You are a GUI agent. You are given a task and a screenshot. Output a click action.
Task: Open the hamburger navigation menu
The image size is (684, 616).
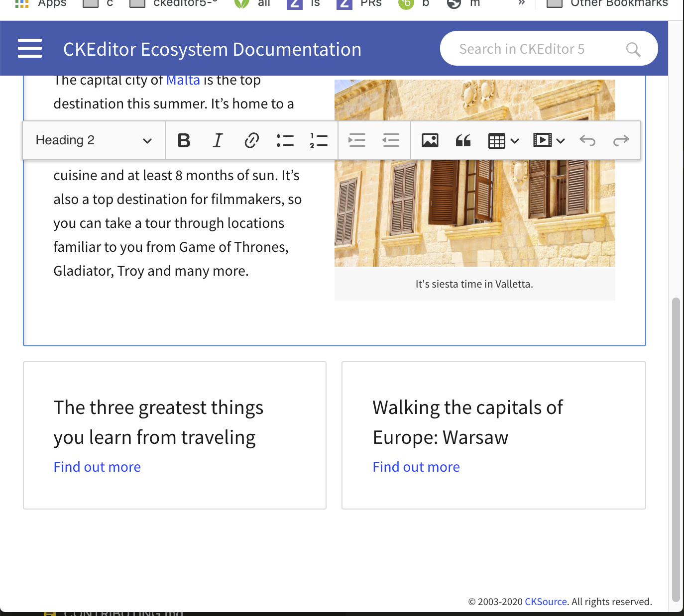click(30, 48)
